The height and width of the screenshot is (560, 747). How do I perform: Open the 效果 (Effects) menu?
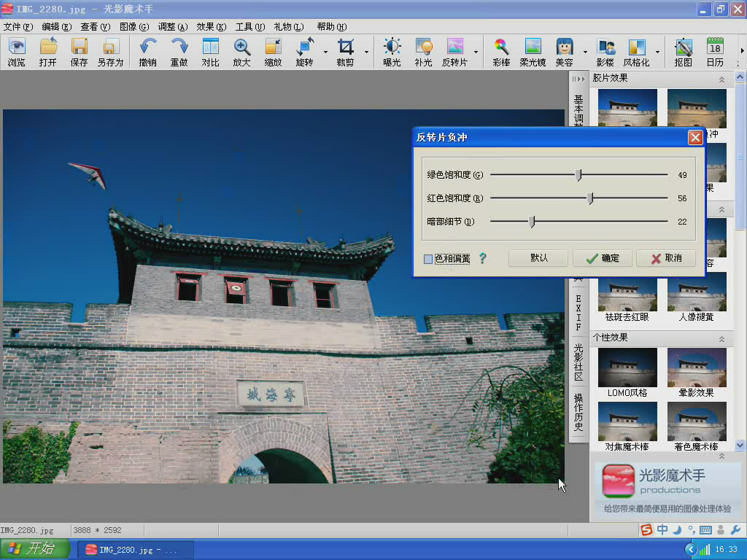(x=211, y=27)
